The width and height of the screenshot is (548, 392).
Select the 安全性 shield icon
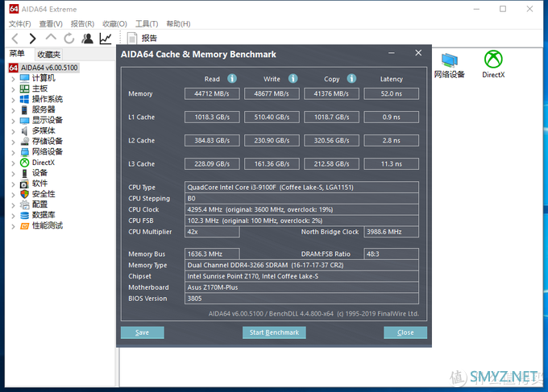coord(24,194)
